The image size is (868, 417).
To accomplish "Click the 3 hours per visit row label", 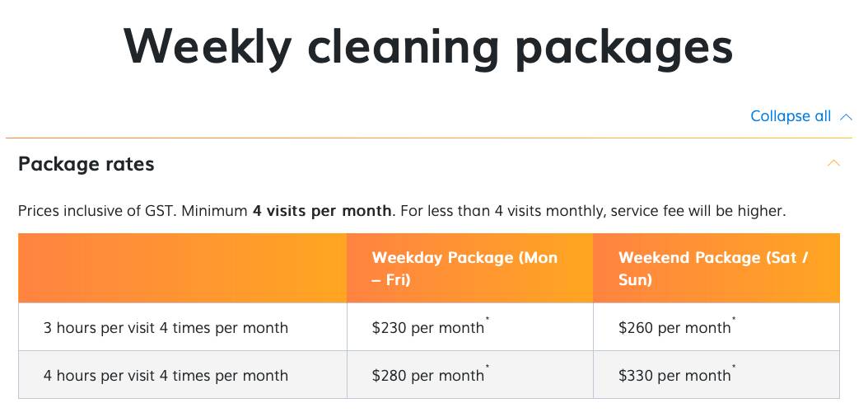I will click(166, 328).
